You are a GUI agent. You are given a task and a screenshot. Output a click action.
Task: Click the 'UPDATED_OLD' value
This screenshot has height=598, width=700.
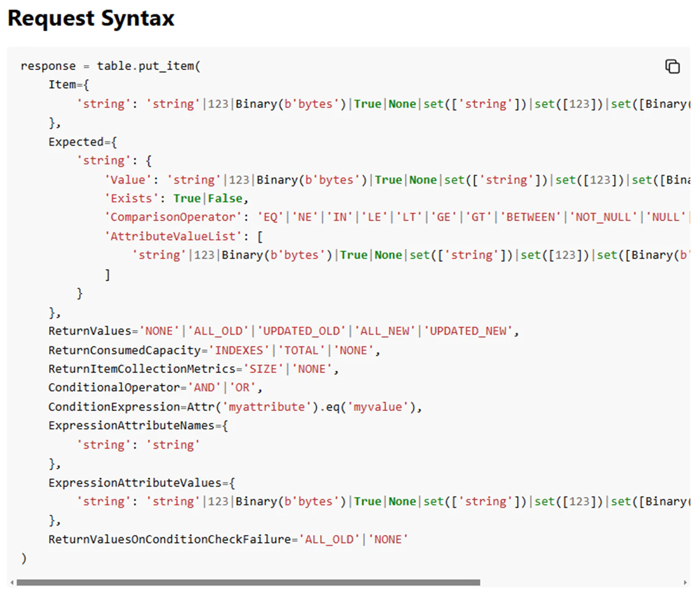(302, 331)
